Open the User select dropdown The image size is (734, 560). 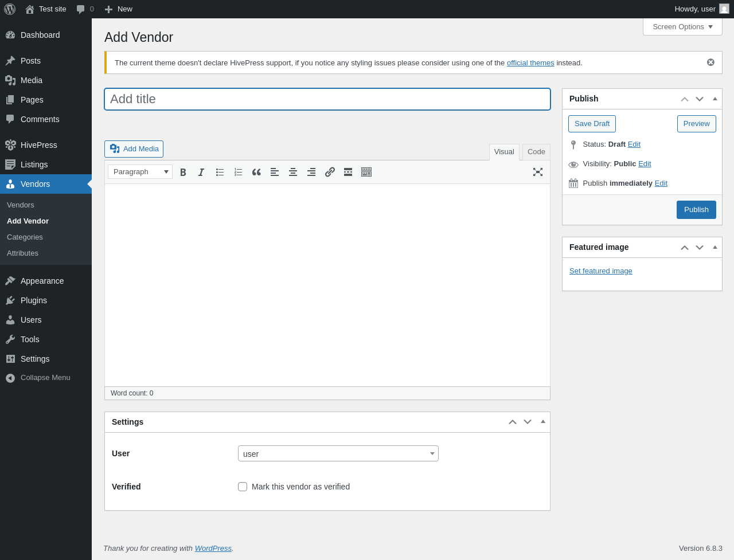point(338,453)
